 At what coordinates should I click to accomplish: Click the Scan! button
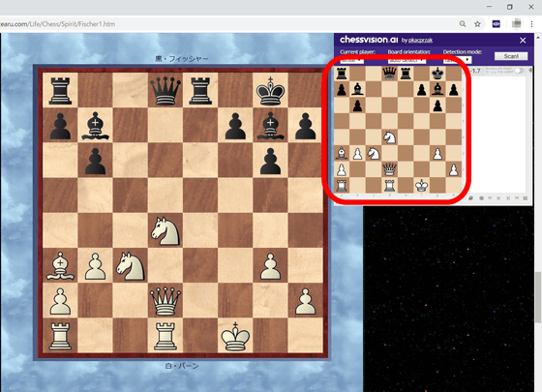(x=511, y=56)
